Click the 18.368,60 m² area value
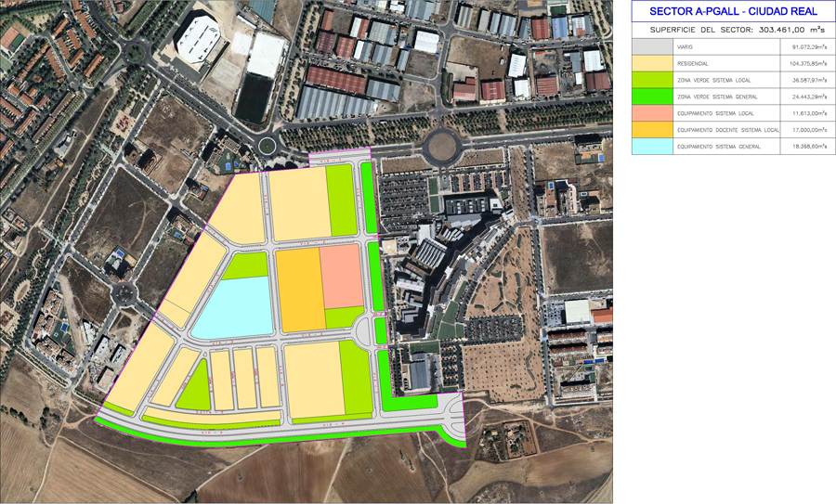 (803, 147)
